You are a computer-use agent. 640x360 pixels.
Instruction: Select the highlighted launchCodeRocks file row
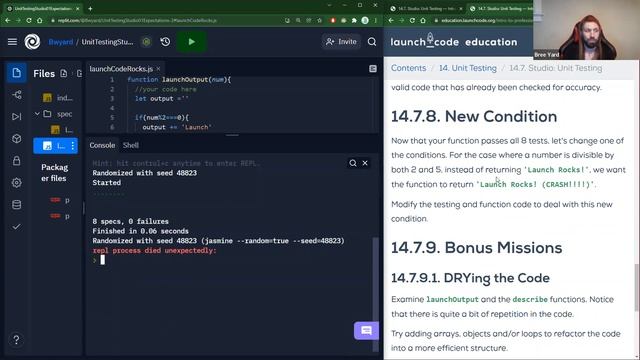point(56,146)
